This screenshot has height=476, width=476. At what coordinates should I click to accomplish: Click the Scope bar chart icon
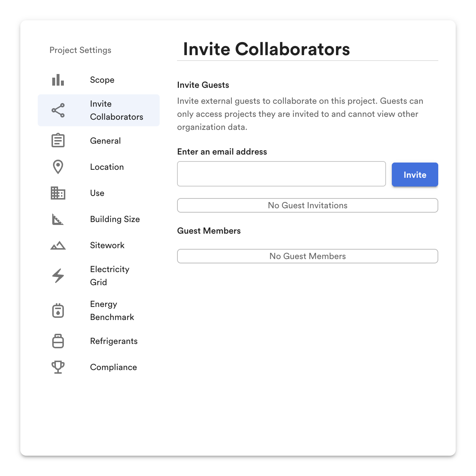click(x=58, y=80)
